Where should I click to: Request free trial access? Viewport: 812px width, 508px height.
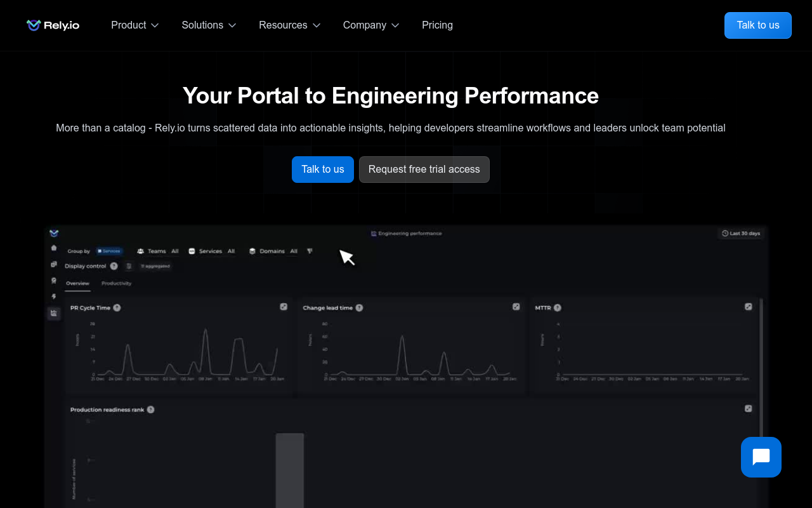coord(424,170)
